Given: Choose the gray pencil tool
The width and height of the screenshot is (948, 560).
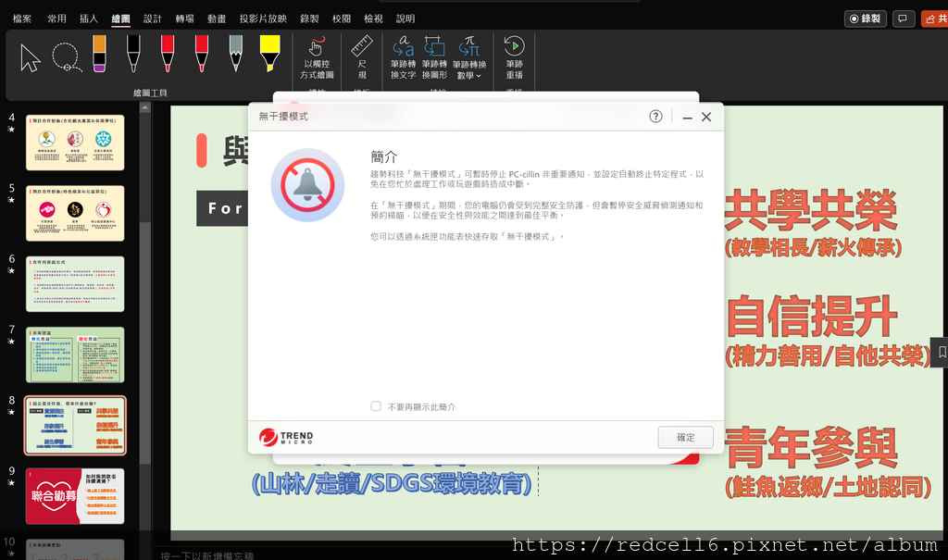Looking at the screenshot, I should click(x=236, y=54).
